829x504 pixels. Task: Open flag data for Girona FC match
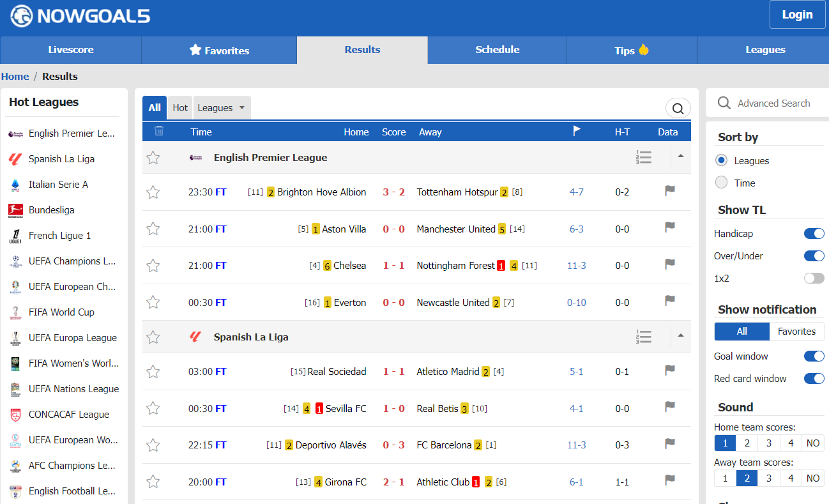670,480
